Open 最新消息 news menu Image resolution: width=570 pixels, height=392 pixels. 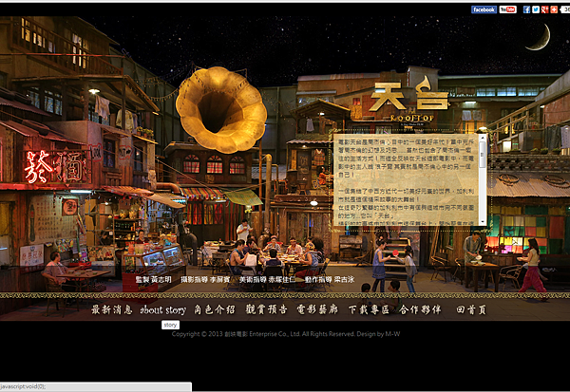click(x=111, y=309)
